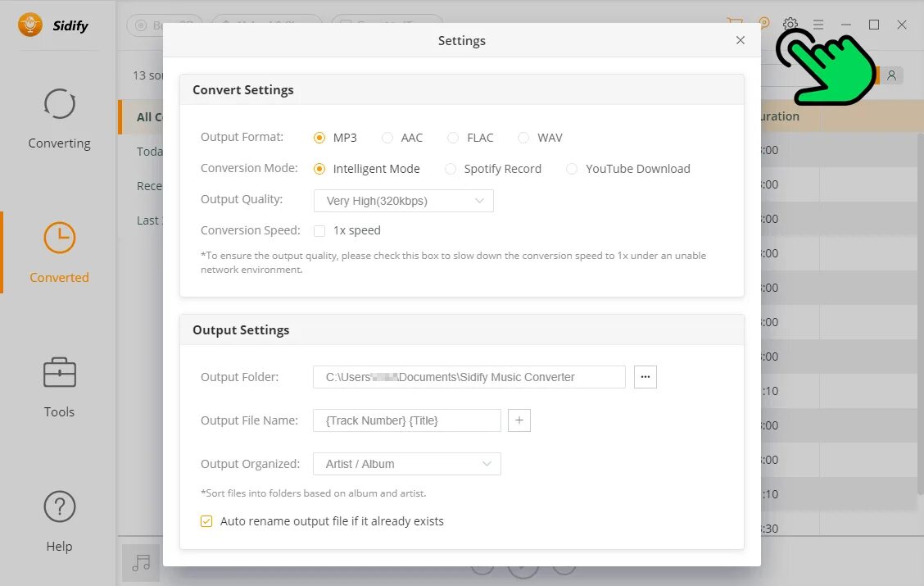This screenshot has width=924, height=586.
Task: Open the Tools toolbox section
Action: (x=59, y=387)
